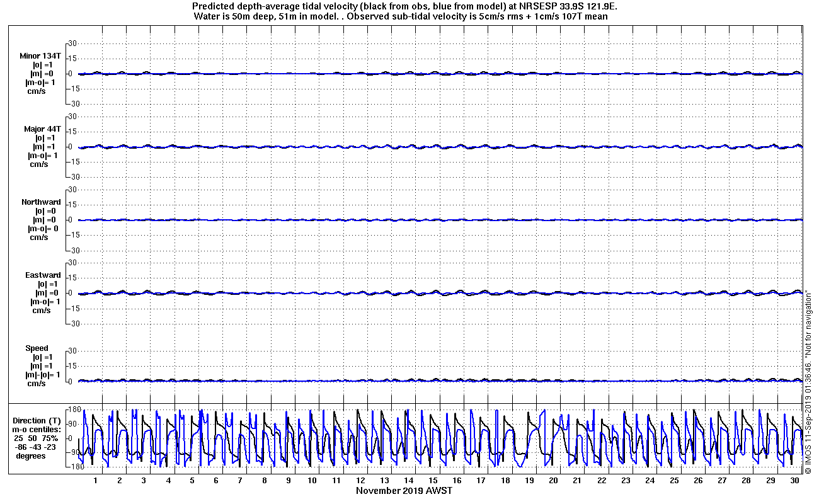Click day '30' on the date axis

point(794,481)
